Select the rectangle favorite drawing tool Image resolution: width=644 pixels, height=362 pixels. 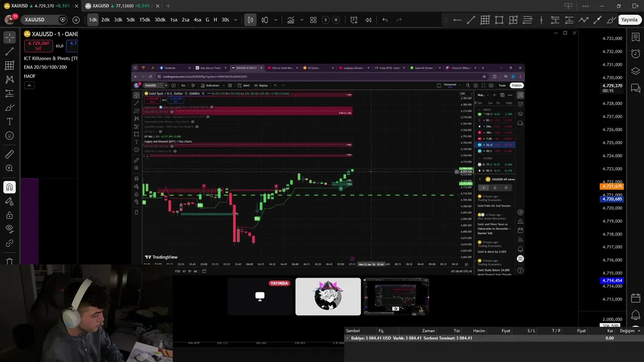tap(499, 20)
